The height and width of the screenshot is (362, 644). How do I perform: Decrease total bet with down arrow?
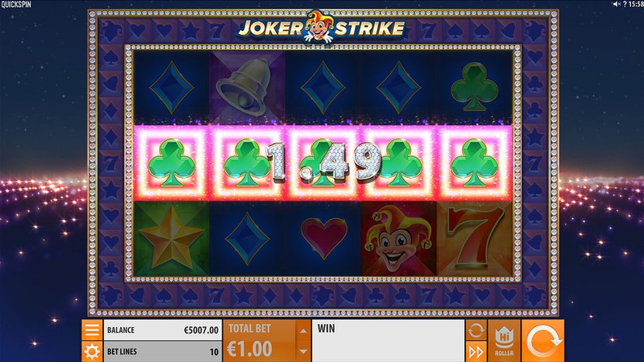[303, 351]
